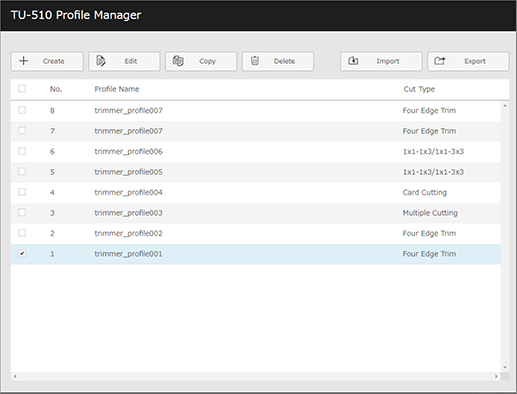Click the horizontal scroll right arrow
The width and height of the screenshot is (517, 394).
496,376
